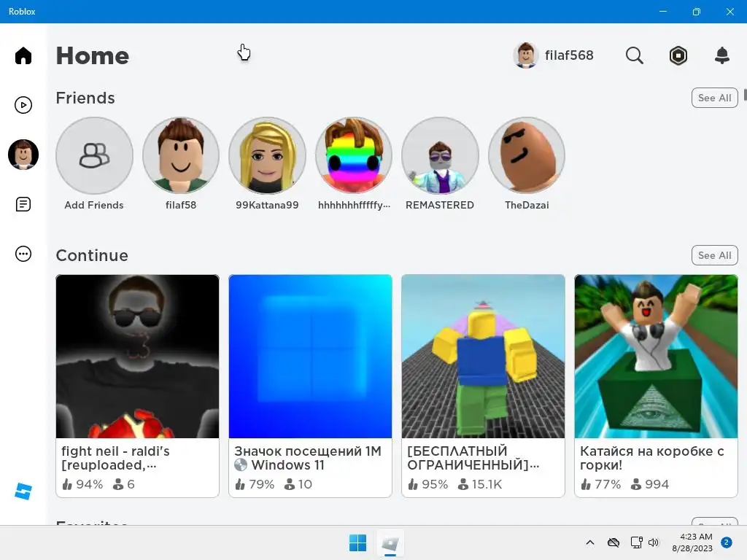The image size is (747, 560).
Task: Open the volume speaker tray icon
Action: pyautogui.click(x=654, y=542)
